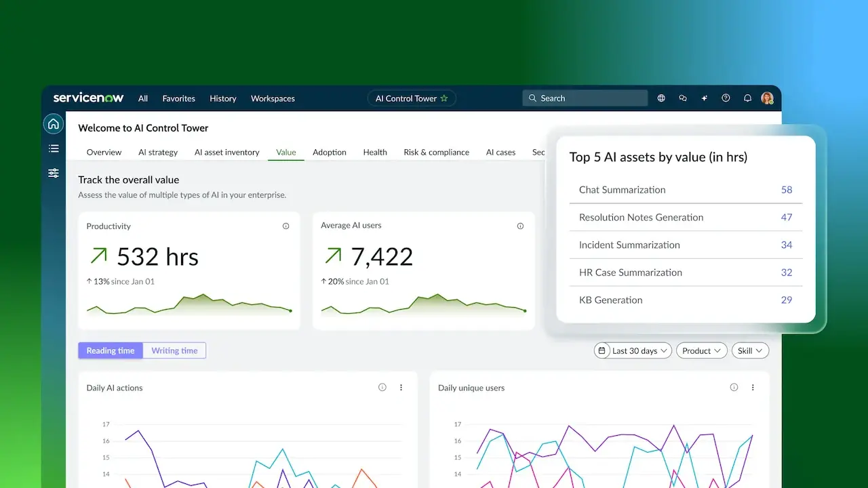Open the list view sidebar icon
The image size is (868, 488).
click(54, 148)
